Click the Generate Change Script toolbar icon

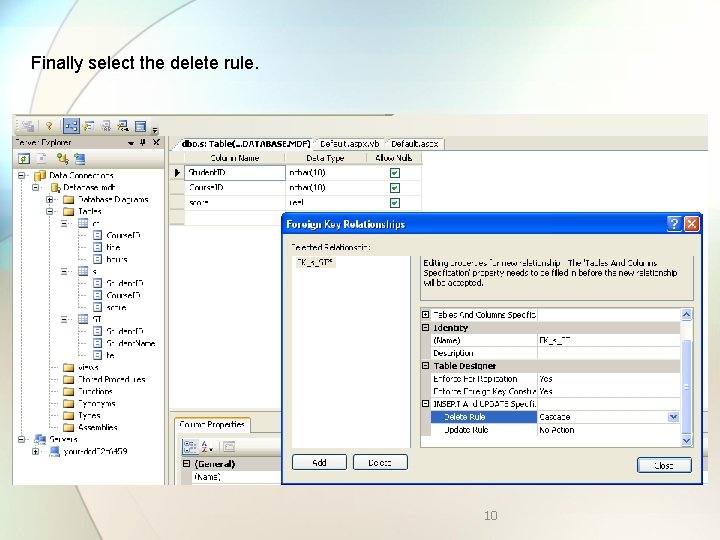(28, 126)
